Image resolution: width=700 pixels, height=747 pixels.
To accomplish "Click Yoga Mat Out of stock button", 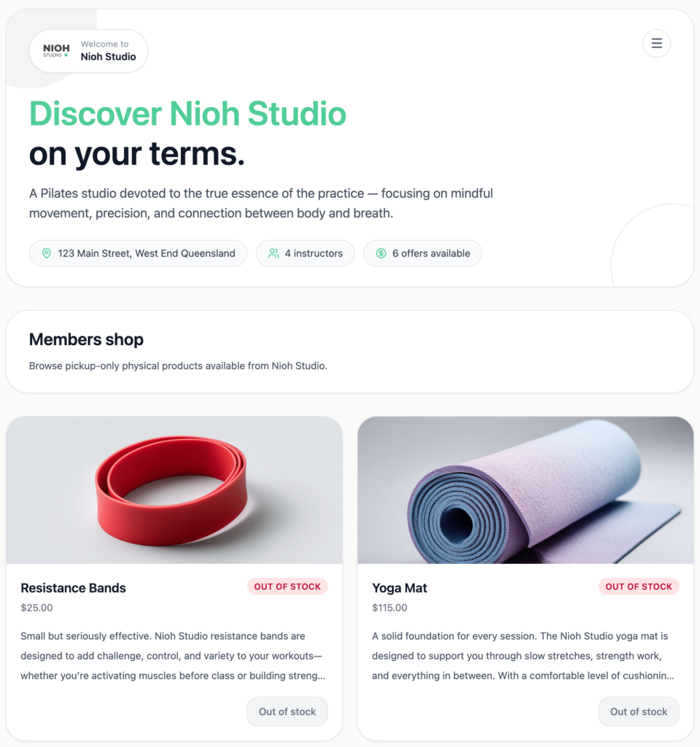I will click(x=639, y=712).
